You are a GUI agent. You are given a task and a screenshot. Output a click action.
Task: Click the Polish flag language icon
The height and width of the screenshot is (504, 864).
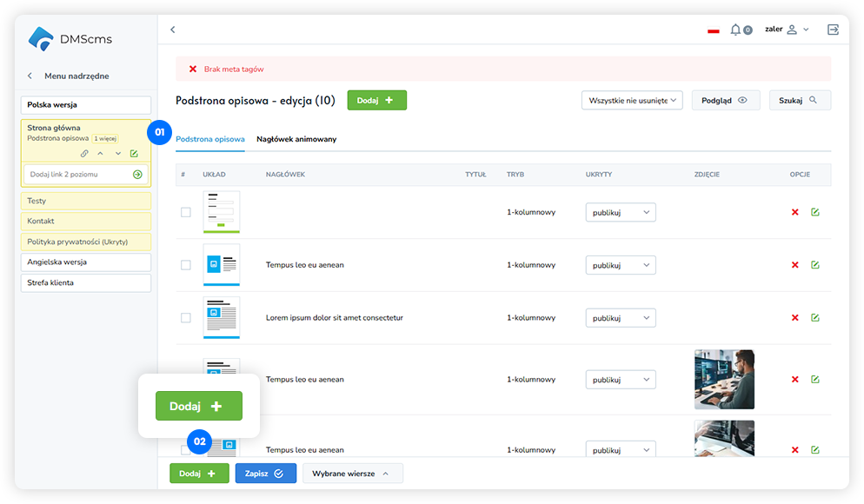[x=714, y=30]
